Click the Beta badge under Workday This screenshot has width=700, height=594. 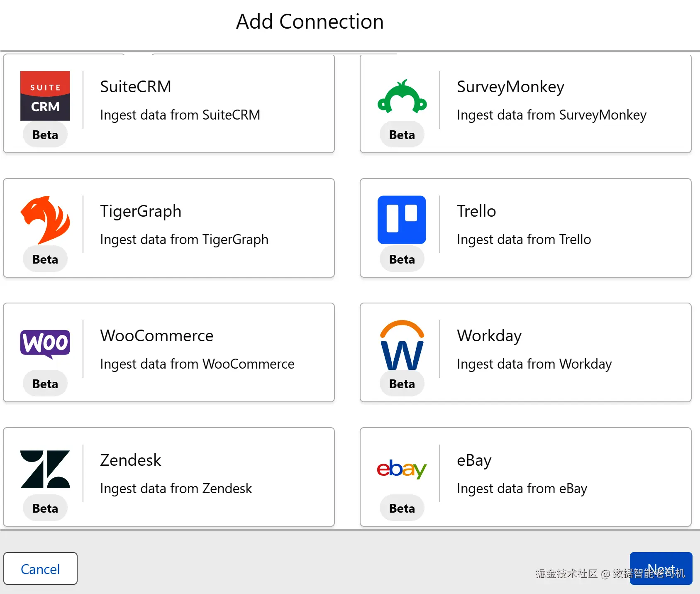[x=402, y=384]
